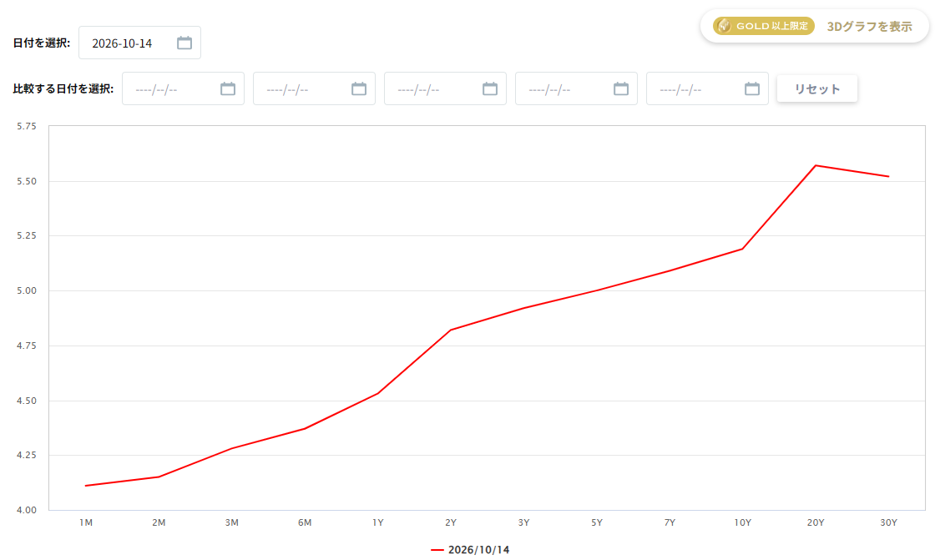Click the 4.50 value on y-axis

pyautogui.click(x=26, y=401)
